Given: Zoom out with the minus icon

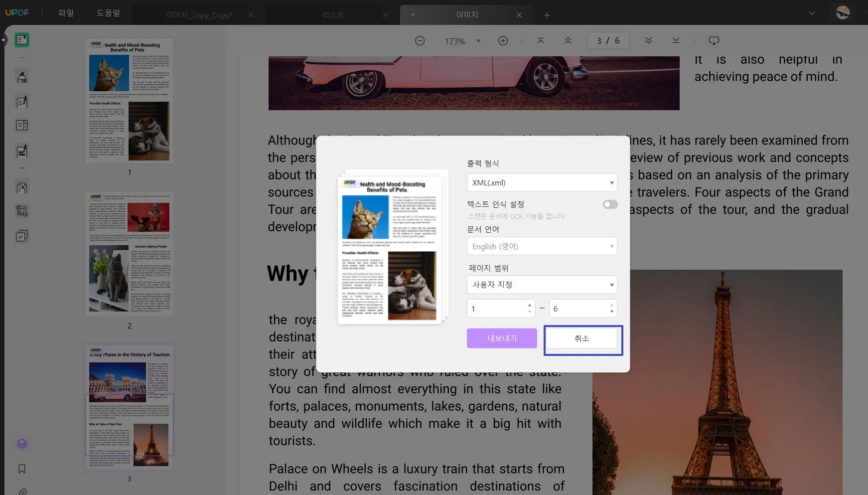Looking at the screenshot, I should coord(420,41).
